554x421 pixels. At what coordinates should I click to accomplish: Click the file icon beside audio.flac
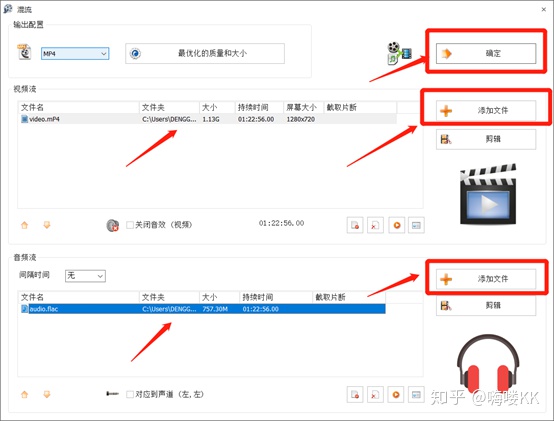click(24, 309)
